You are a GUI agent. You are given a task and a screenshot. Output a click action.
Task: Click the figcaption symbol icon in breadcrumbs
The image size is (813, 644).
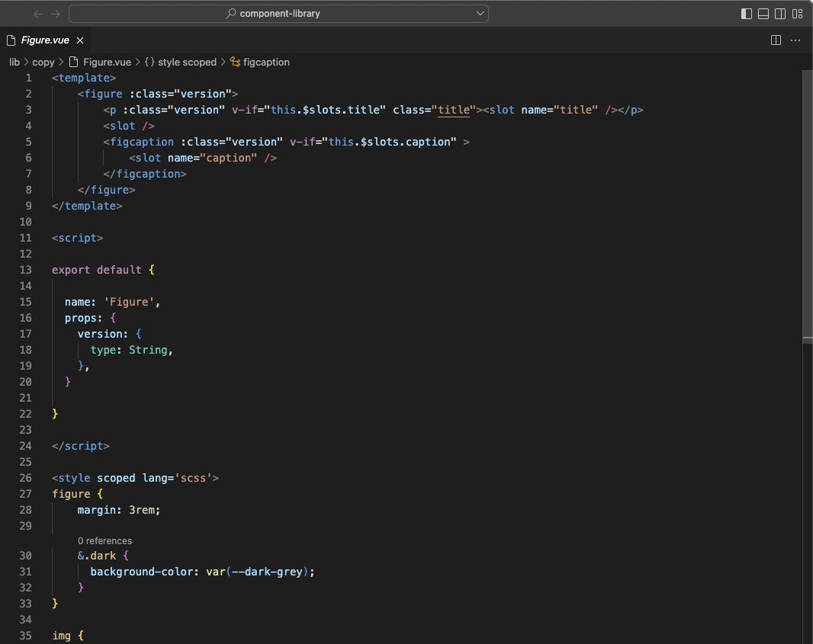click(x=235, y=62)
